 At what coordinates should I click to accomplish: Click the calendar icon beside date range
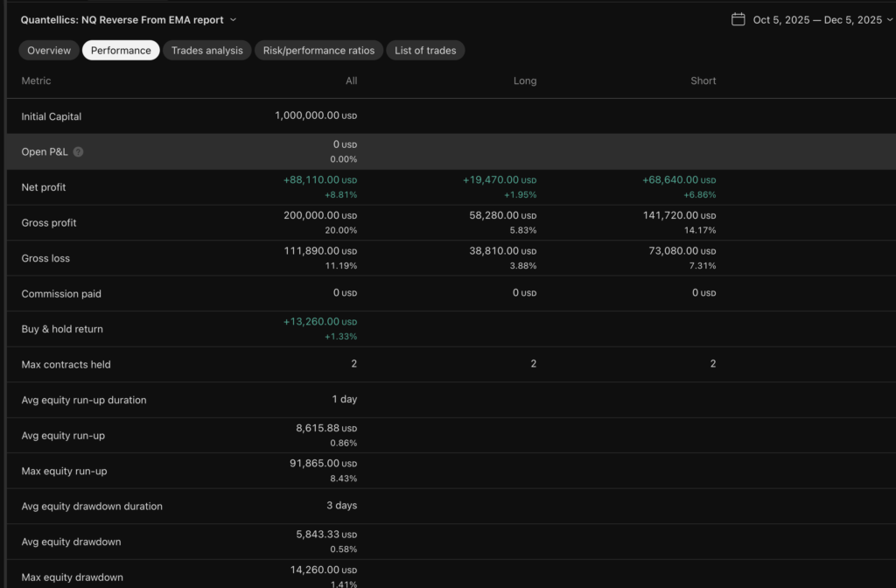click(x=738, y=19)
